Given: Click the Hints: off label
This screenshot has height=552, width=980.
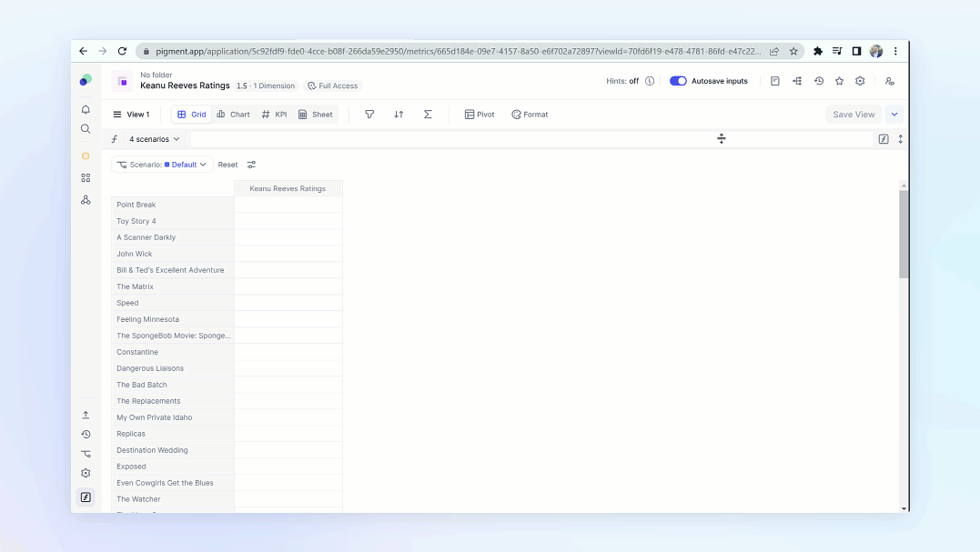Looking at the screenshot, I should pyautogui.click(x=622, y=81).
